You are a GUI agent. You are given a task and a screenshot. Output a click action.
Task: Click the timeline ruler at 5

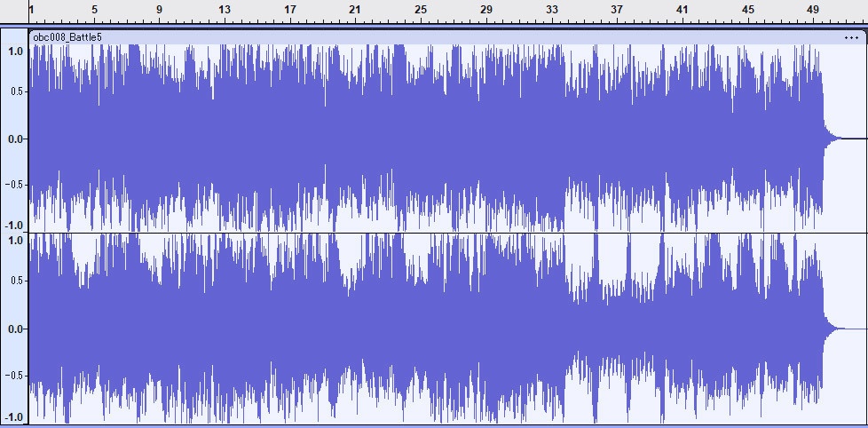(x=94, y=10)
